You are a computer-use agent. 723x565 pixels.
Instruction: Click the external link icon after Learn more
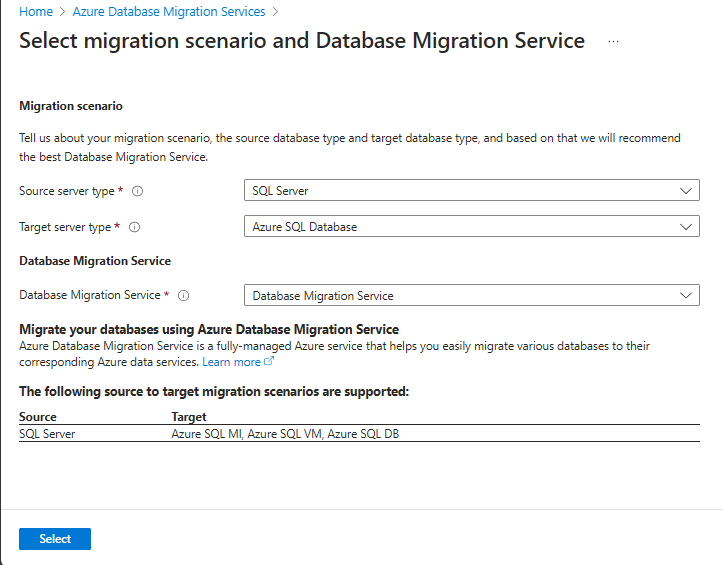click(269, 361)
